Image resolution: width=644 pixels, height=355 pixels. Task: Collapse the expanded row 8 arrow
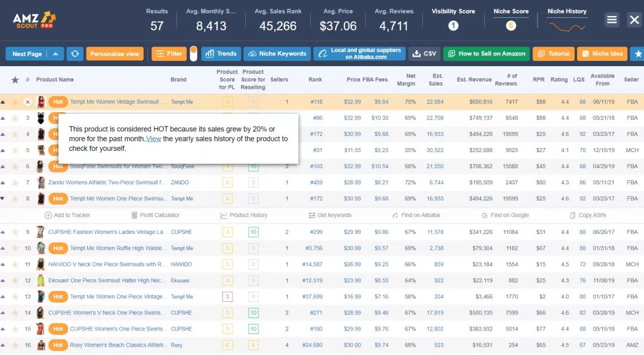3,199
